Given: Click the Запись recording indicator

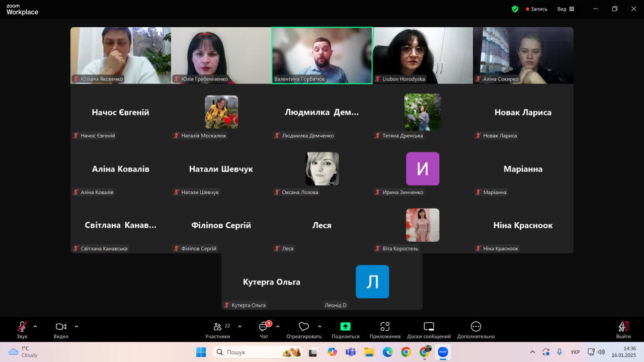Looking at the screenshot, I should click(537, 9).
